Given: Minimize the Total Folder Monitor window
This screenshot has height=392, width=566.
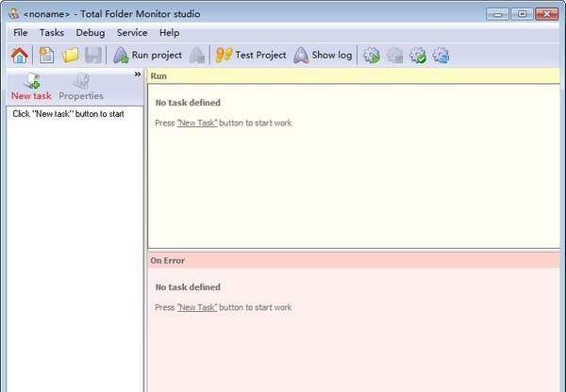Looking at the screenshot, I should click(497, 14).
